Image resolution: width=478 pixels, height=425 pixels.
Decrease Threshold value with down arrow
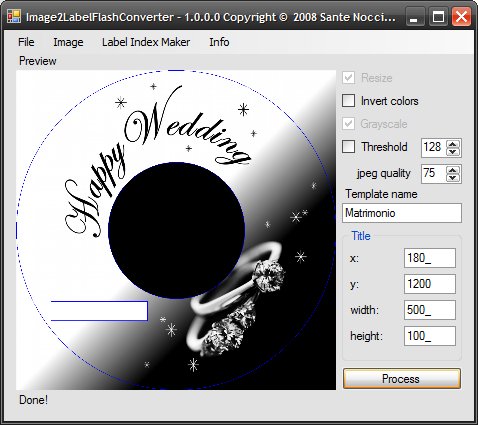(x=453, y=152)
